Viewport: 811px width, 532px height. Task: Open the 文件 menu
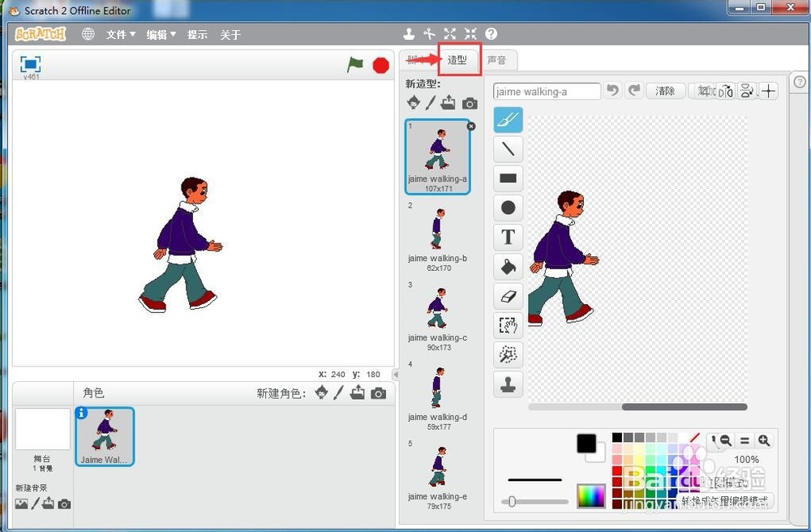(121, 35)
